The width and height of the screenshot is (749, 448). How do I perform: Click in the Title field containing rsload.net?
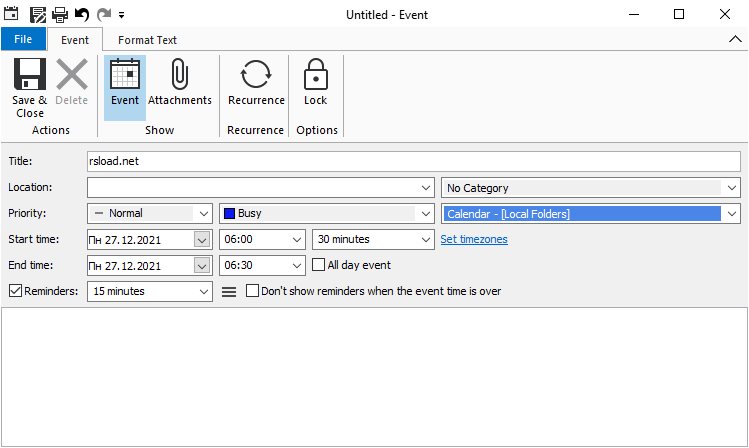[414, 161]
